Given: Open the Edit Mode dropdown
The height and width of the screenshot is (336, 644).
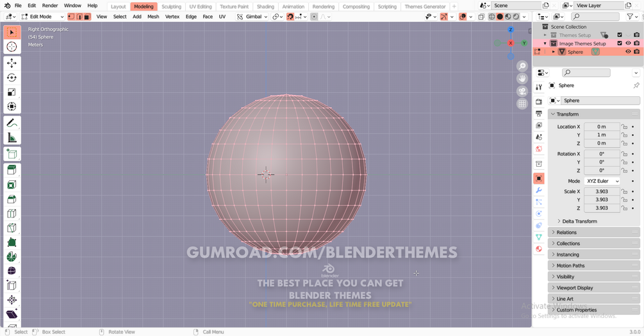Looking at the screenshot, I should 43,17.
